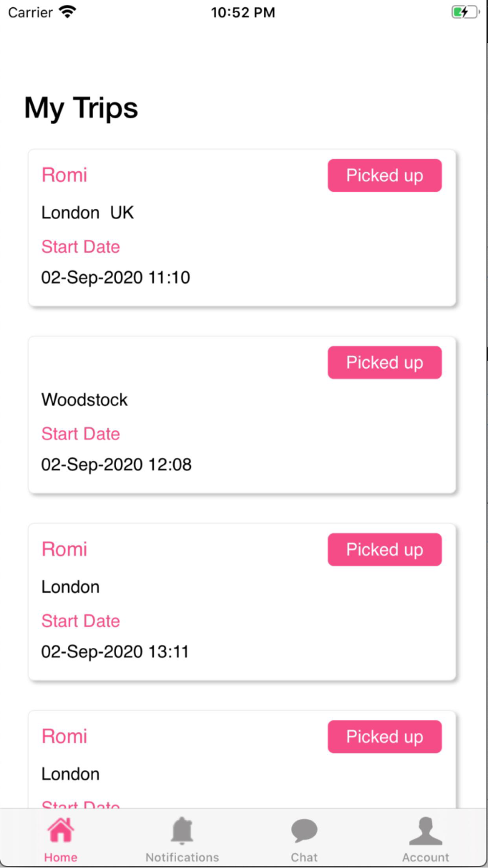Click the My Trips heading
488x868 pixels.
[81, 108]
